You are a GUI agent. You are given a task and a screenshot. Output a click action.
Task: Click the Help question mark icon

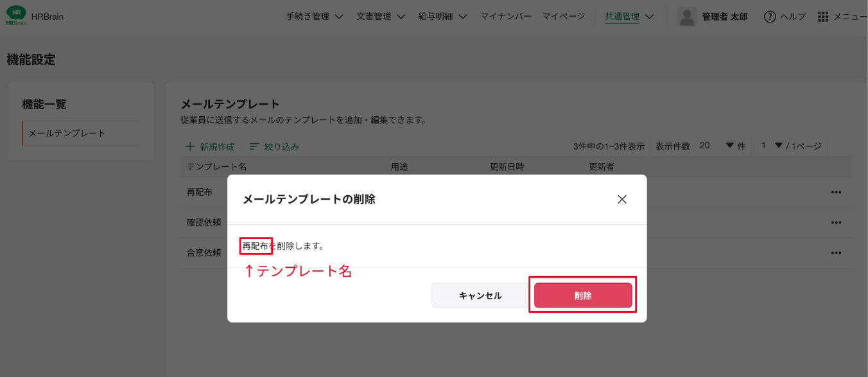(770, 17)
